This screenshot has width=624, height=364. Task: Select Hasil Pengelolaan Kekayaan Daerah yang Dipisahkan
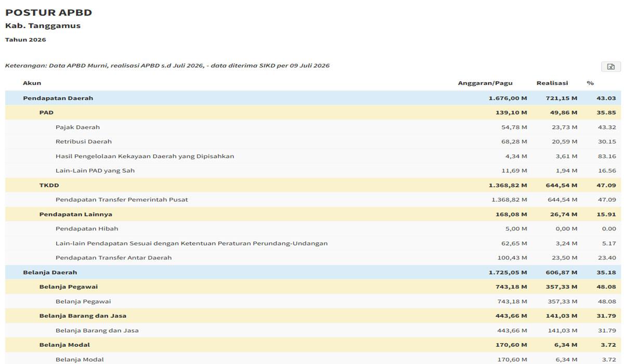[145, 156]
